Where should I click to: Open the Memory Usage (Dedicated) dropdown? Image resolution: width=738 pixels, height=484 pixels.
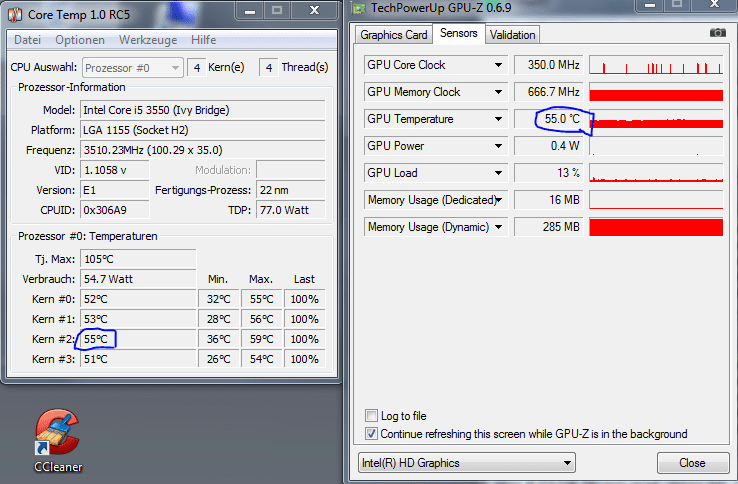tap(499, 200)
